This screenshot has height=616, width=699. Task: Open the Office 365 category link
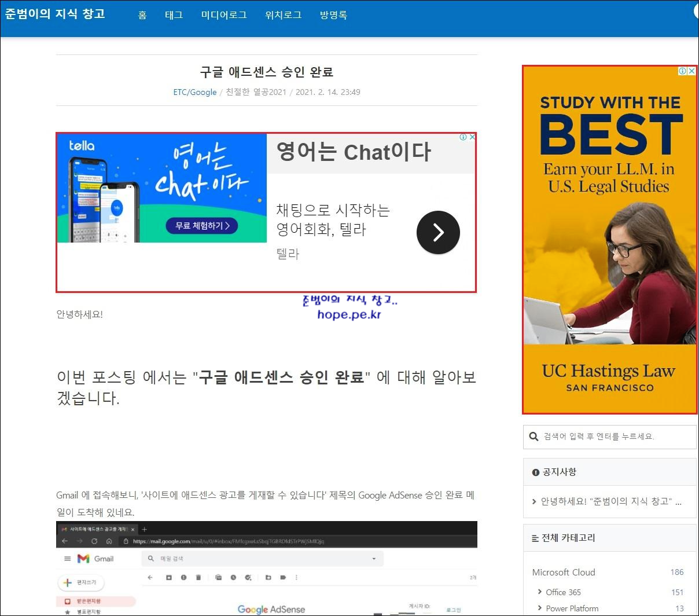pyautogui.click(x=563, y=592)
